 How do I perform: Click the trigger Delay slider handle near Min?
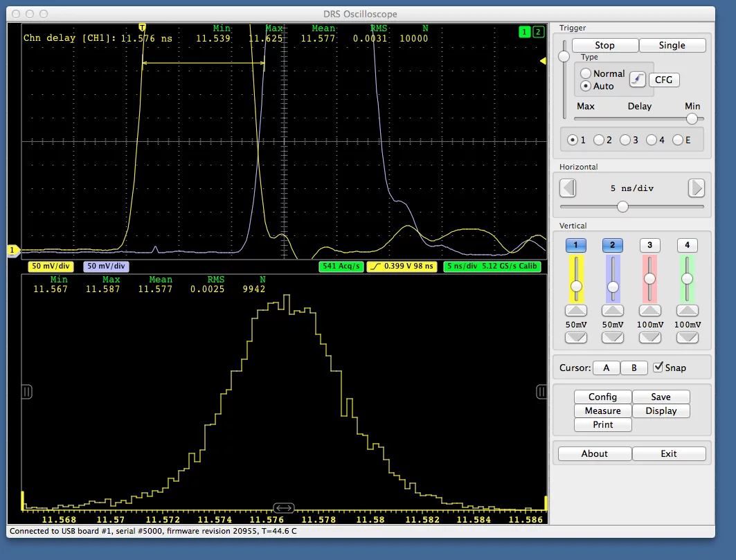tap(692, 118)
